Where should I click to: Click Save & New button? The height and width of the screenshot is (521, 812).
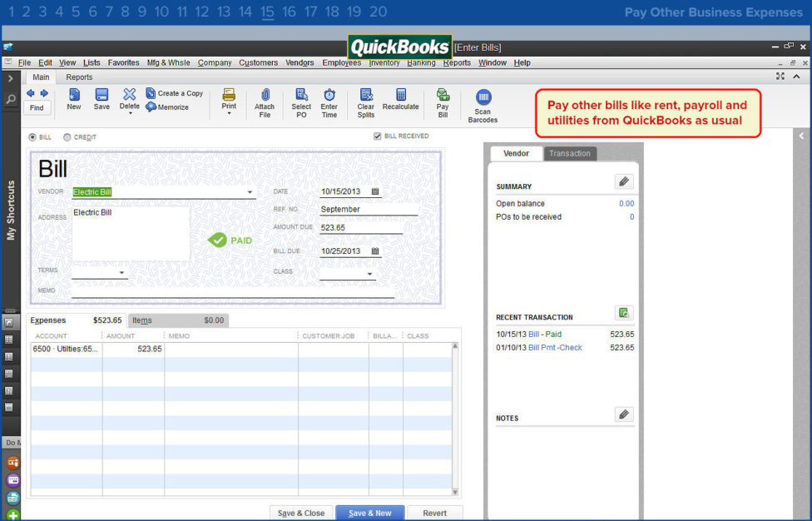[x=369, y=514]
